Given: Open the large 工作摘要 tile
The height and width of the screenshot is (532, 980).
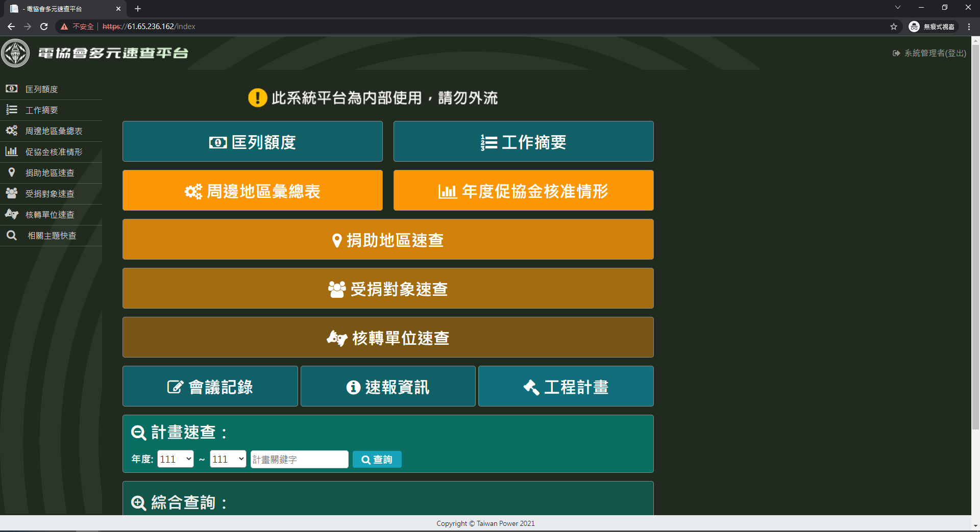Looking at the screenshot, I should [x=524, y=141].
